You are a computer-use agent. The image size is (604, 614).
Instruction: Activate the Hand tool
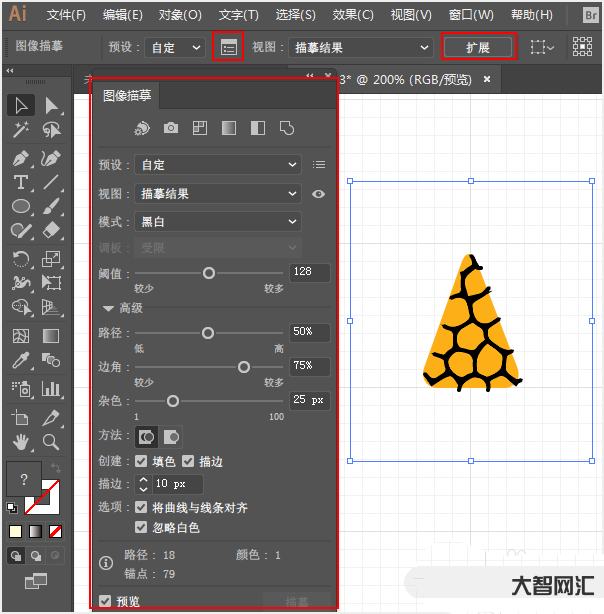pyautogui.click(x=21, y=442)
